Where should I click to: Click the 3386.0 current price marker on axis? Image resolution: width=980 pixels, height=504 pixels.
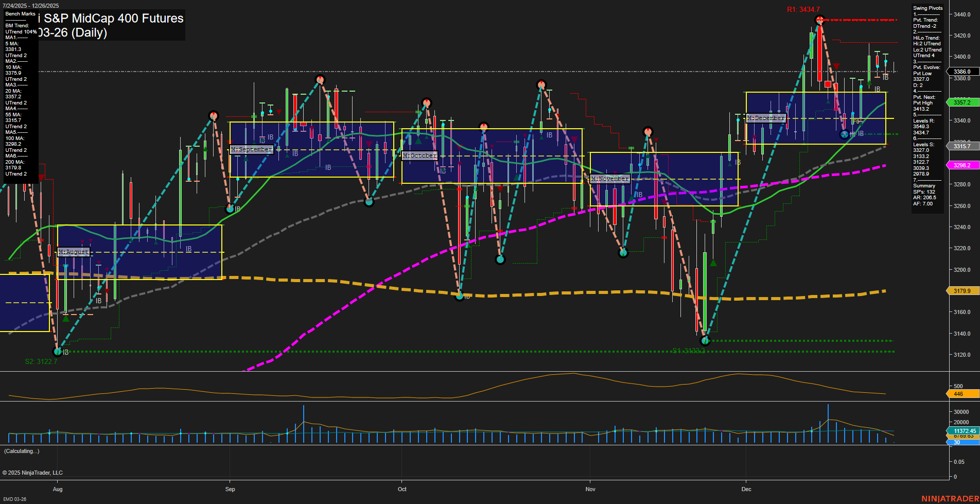pyautogui.click(x=961, y=72)
